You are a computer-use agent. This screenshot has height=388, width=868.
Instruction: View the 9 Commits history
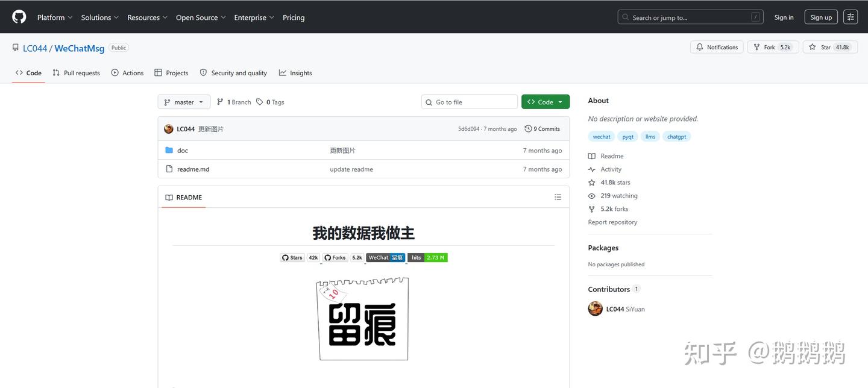tap(542, 129)
